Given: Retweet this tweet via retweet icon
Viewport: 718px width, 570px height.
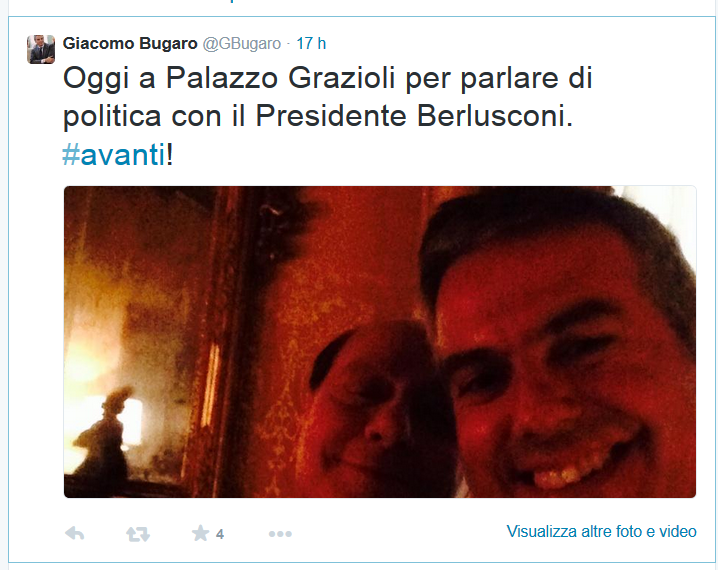Looking at the screenshot, I should 138,534.
